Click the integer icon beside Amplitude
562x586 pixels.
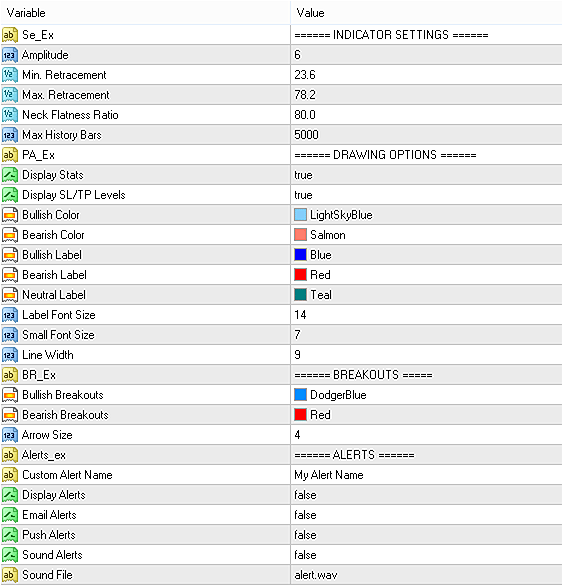click(10, 55)
